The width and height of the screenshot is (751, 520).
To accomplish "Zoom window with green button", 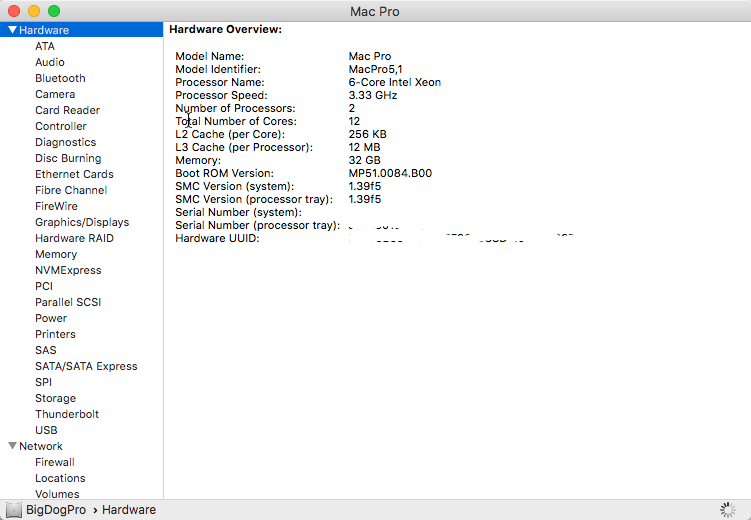I will 54,11.
